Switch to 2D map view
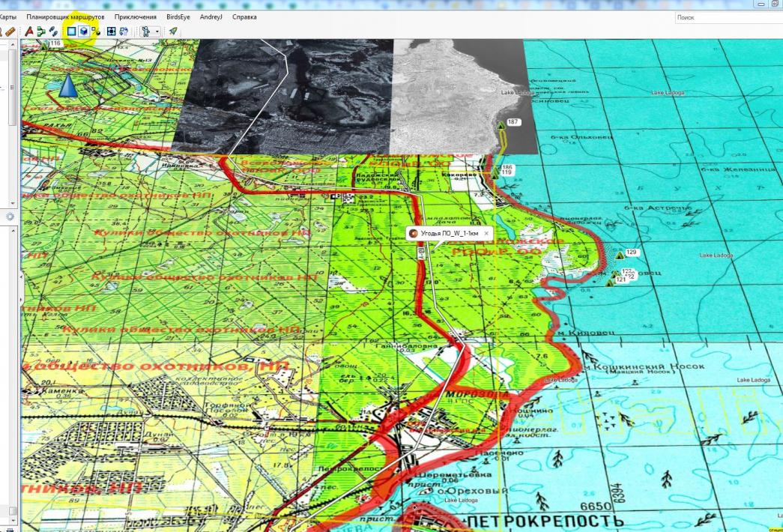 72,31
